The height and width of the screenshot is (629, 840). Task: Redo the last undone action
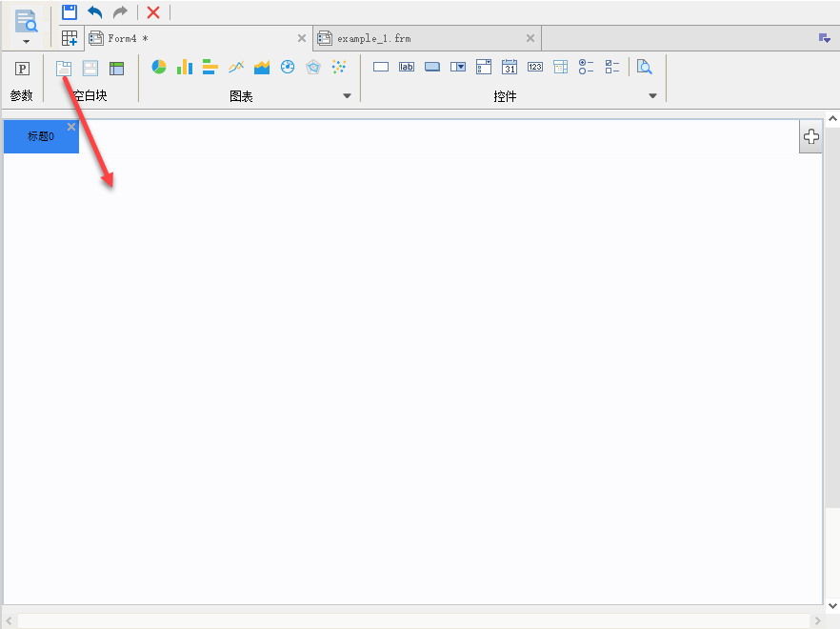[121, 11]
